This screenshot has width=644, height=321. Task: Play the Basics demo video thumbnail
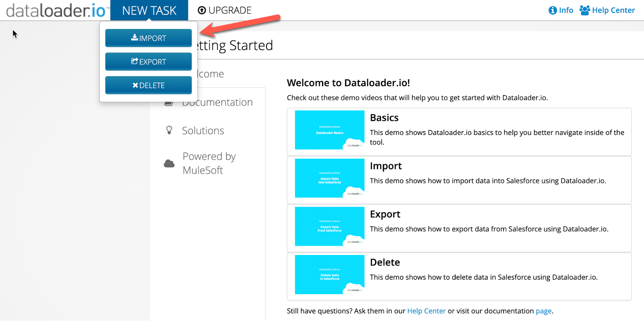330,130
